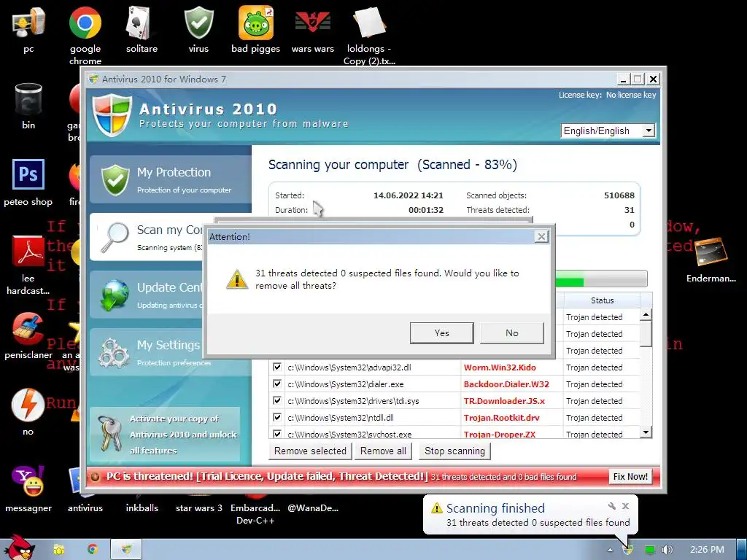This screenshot has width=747, height=560.
Task: Open Embarcad... Dev-C++ desktop label
Action: pos(255,514)
